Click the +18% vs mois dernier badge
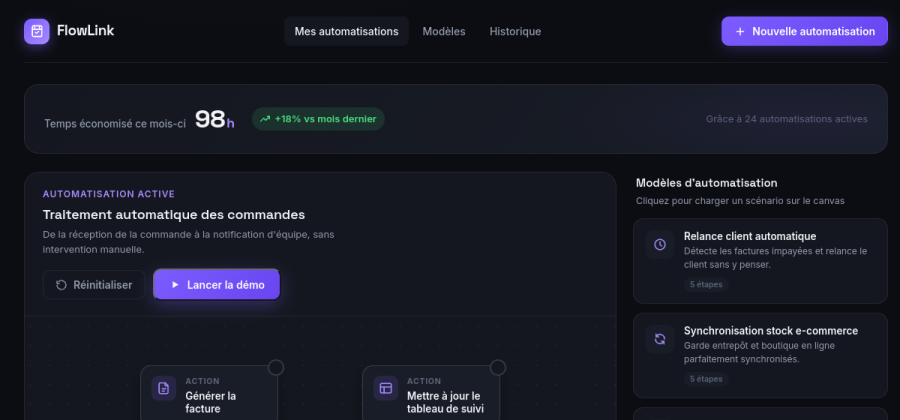This screenshot has height=420, width=900. pos(318,119)
